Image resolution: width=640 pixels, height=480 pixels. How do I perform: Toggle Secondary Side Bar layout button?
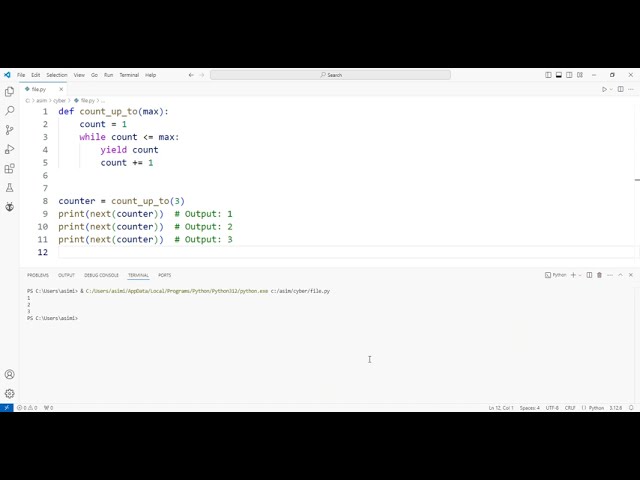[x=569, y=75]
